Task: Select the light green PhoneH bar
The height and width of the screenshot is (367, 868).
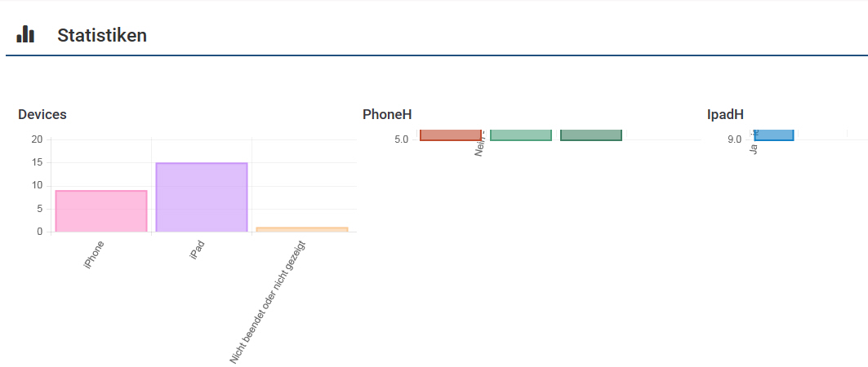Action: (521, 135)
